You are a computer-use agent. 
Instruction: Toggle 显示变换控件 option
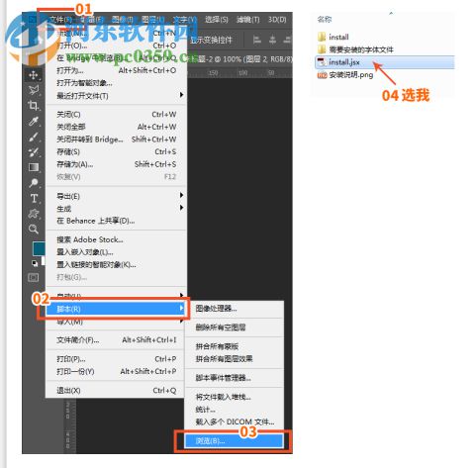(211, 40)
